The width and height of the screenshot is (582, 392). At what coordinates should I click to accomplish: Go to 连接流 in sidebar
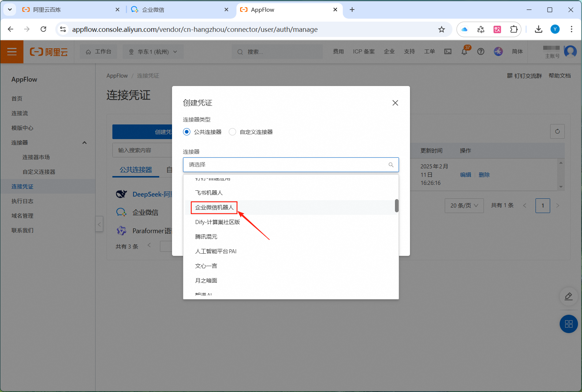(20, 113)
